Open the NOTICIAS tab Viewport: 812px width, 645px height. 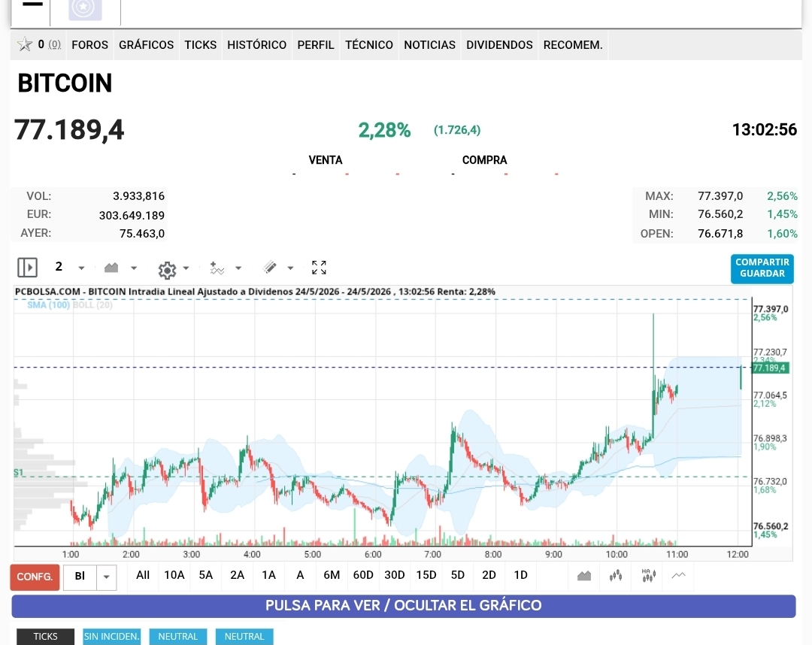click(x=429, y=45)
